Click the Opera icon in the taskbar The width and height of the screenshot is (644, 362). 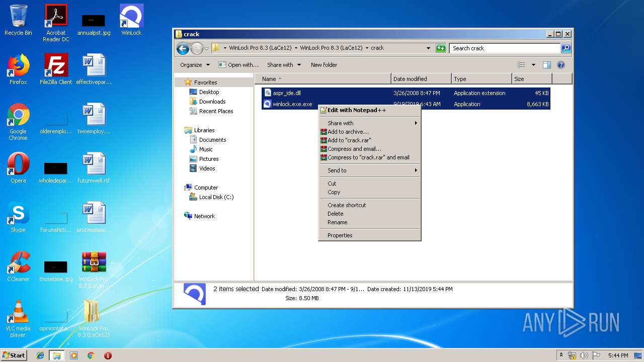click(x=108, y=355)
